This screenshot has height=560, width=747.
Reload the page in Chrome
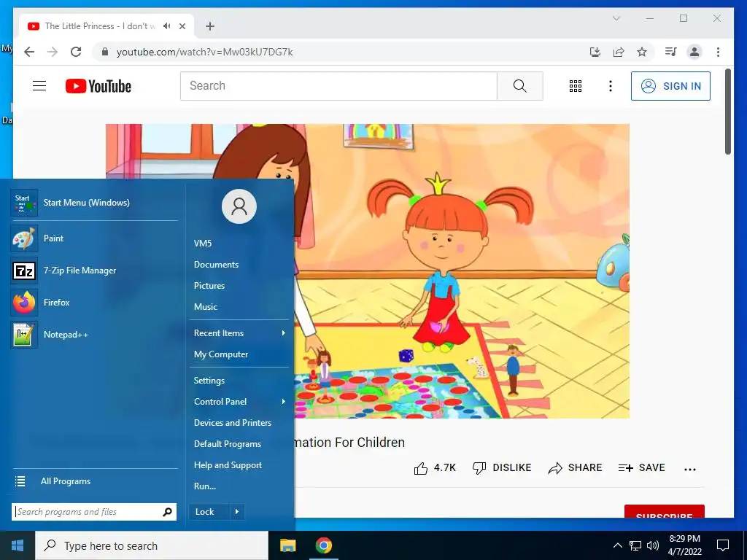[x=76, y=52]
